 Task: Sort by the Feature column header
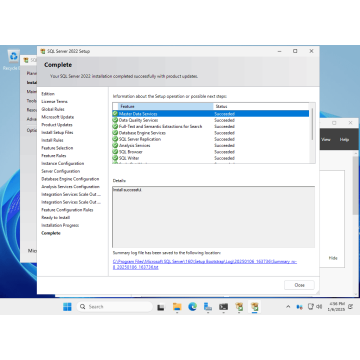coord(166,106)
